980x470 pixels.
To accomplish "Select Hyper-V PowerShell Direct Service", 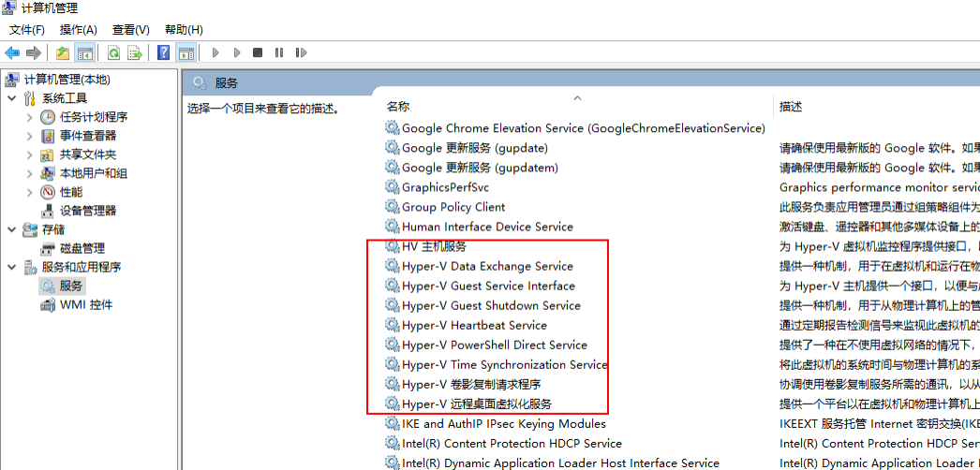I will [x=495, y=345].
